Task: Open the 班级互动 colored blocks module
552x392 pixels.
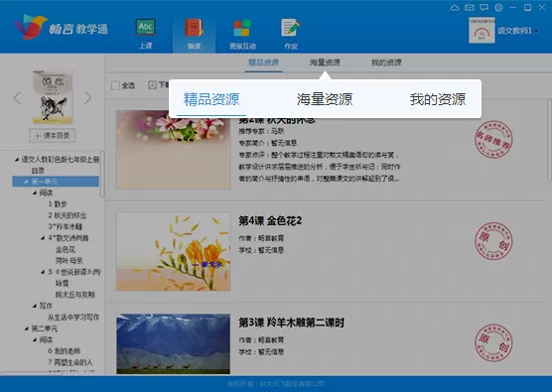Action: tap(242, 34)
